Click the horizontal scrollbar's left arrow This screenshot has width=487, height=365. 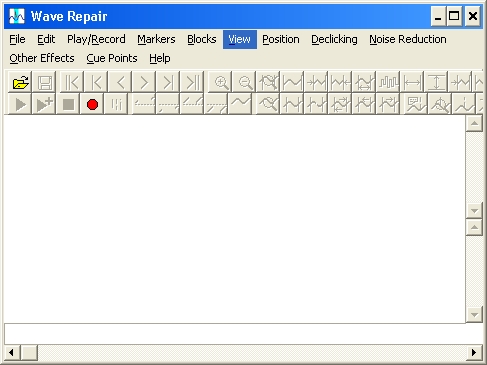[x=12, y=352]
